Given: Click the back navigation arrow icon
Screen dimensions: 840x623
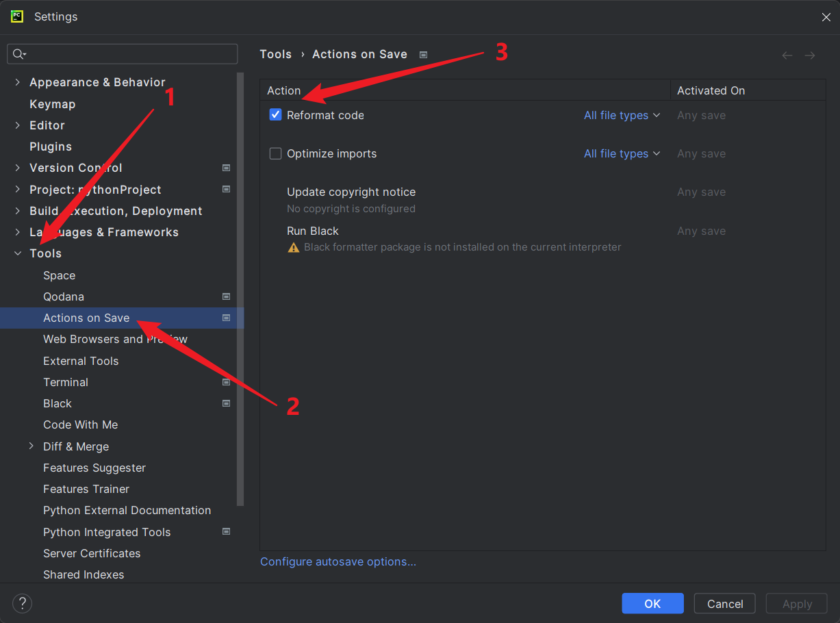Looking at the screenshot, I should coord(787,55).
